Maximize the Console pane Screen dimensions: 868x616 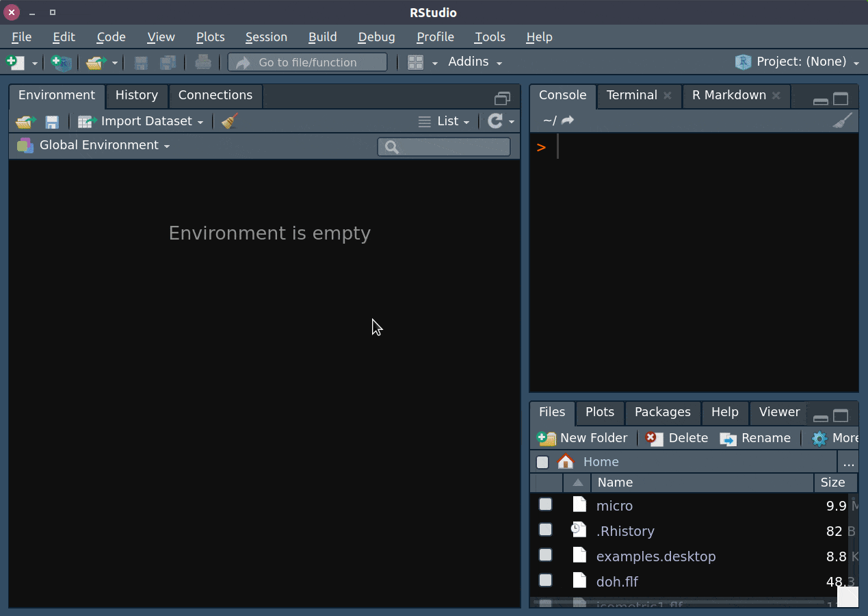pyautogui.click(x=841, y=99)
